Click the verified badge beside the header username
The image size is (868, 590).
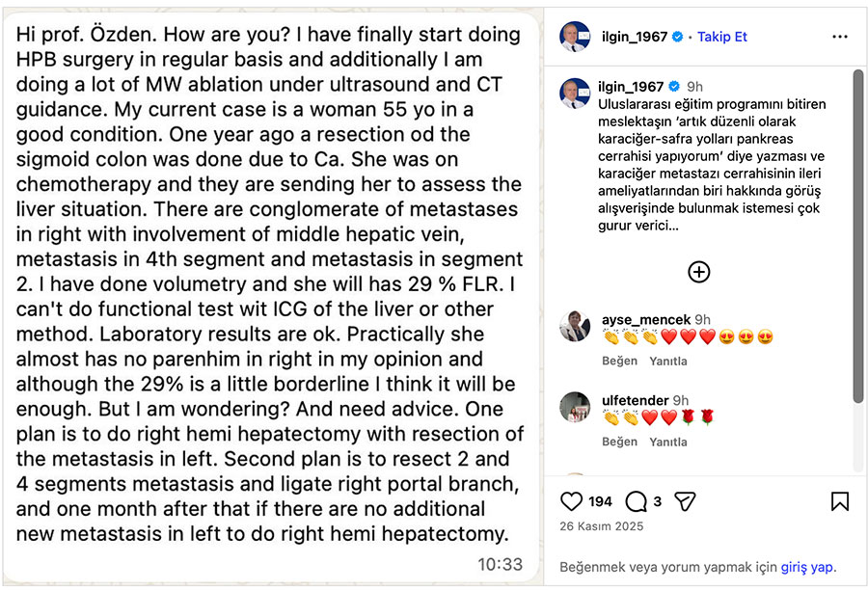point(677,37)
